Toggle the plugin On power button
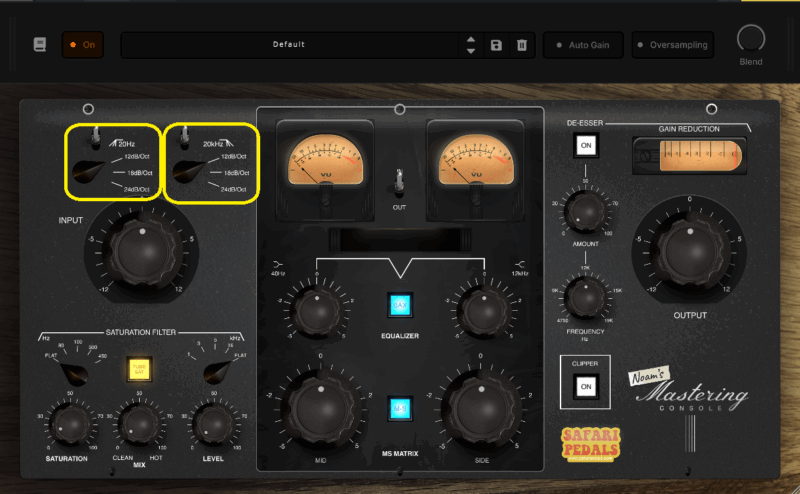The image size is (800, 494). pyautogui.click(x=83, y=45)
